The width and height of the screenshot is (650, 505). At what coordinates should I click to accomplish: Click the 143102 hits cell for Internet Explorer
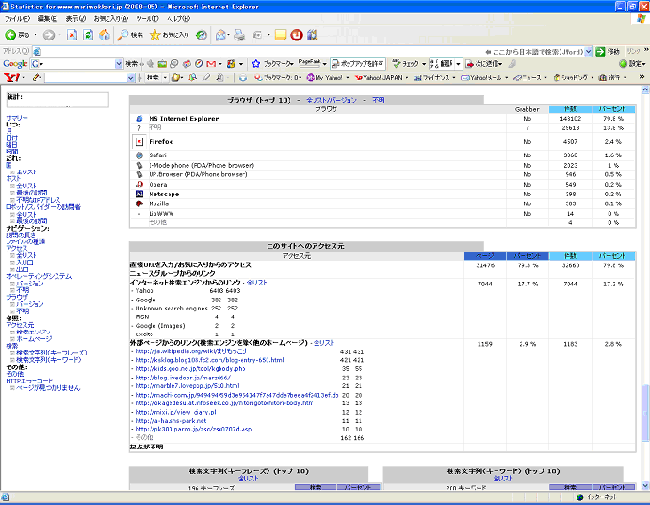pyautogui.click(x=570, y=119)
